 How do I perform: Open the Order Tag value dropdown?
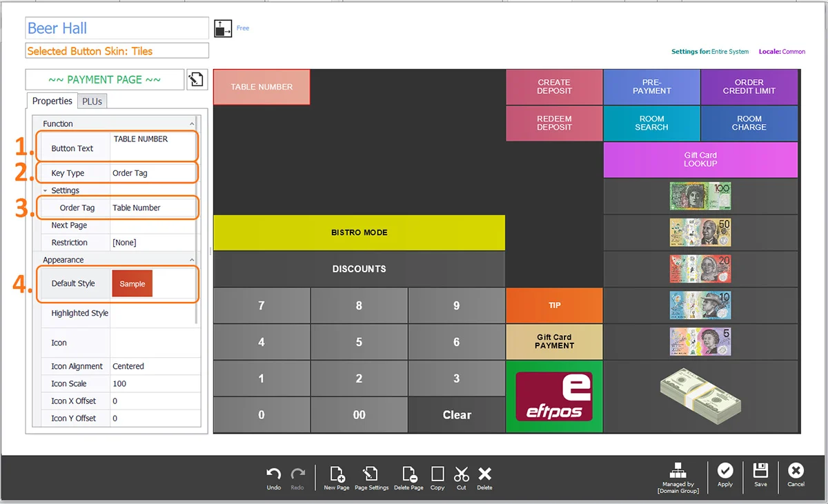tap(155, 208)
